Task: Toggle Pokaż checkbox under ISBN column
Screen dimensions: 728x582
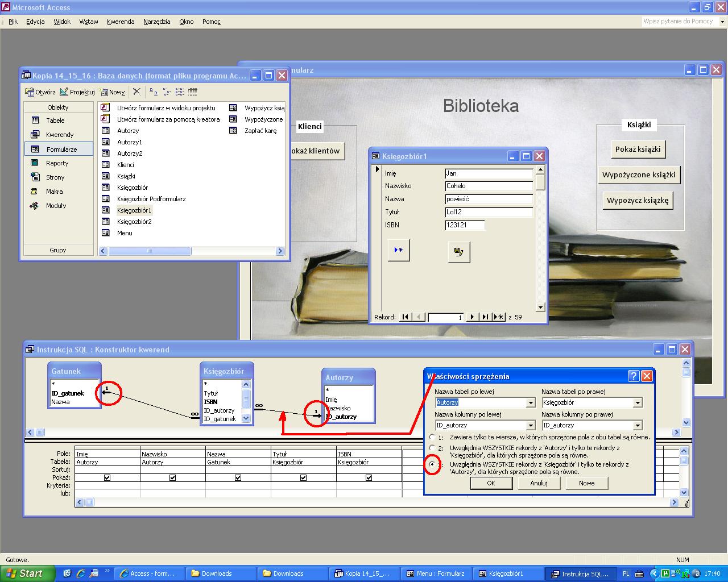Action: (369, 478)
